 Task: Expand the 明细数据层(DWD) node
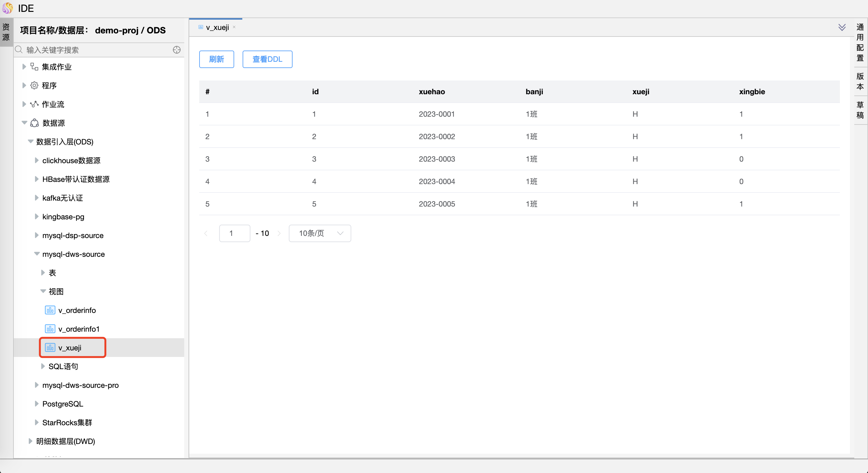30,441
